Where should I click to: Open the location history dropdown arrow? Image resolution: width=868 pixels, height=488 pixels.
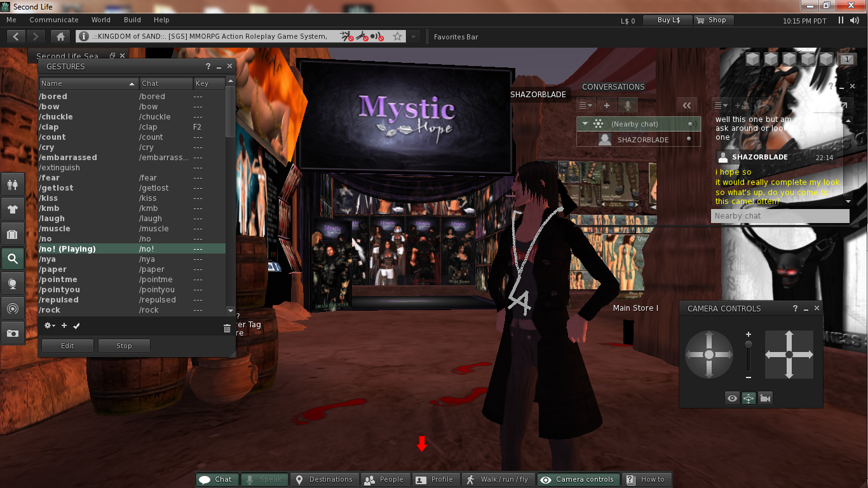click(414, 37)
